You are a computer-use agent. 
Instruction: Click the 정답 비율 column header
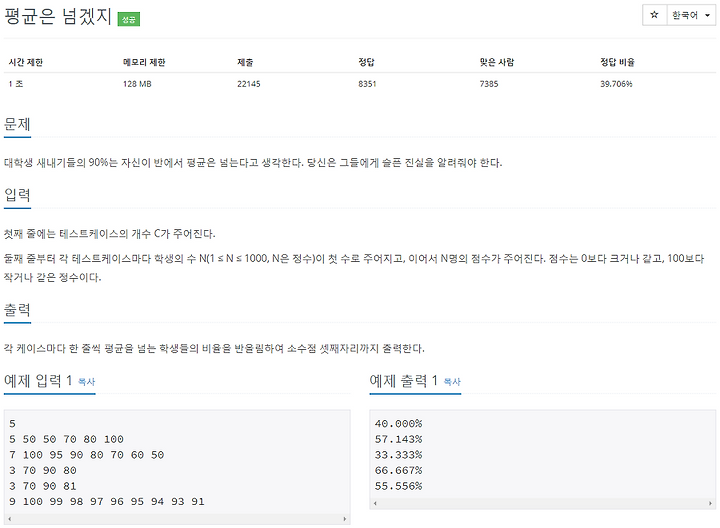coord(618,62)
